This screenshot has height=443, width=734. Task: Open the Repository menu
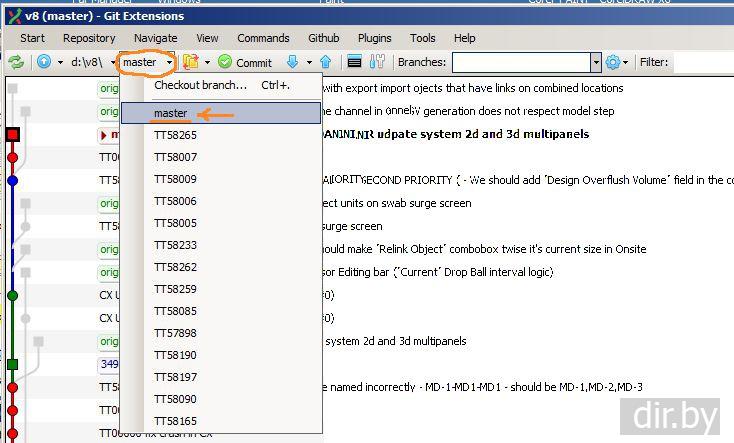pos(89,38)
